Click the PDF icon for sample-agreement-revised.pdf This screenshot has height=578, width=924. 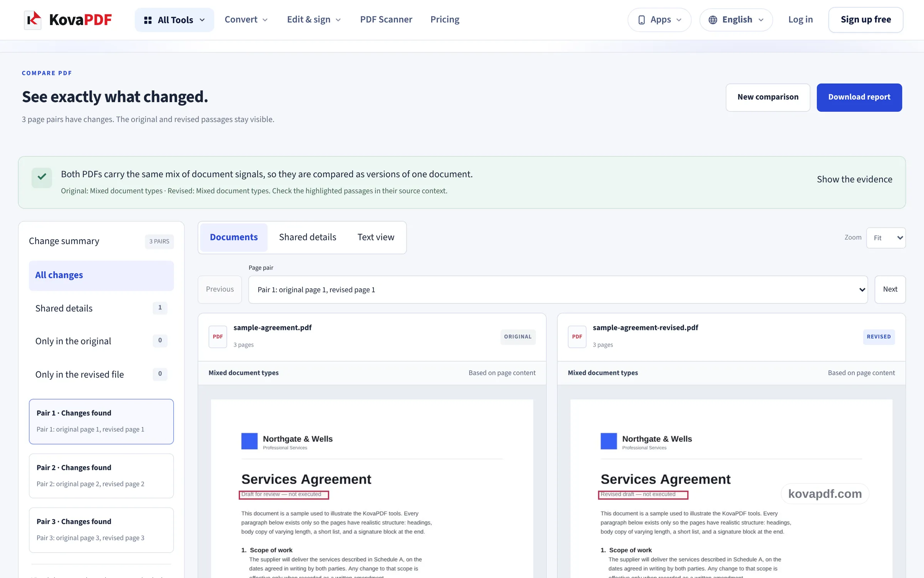[577, 337]
